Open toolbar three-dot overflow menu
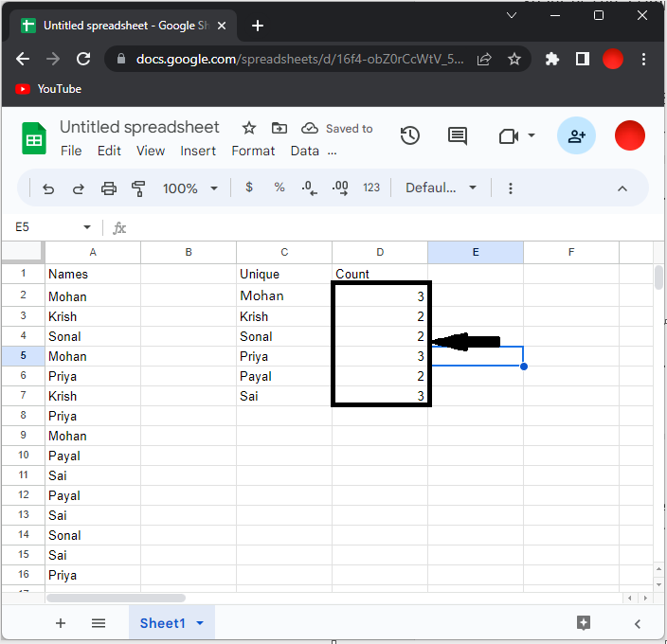Viewport: 667px width, 644px height. [x=511, y=188]
